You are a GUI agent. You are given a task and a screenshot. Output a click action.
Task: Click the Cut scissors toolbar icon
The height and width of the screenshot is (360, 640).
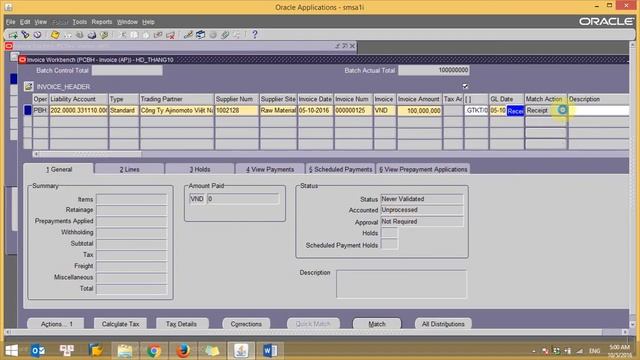click(x=122, y=35)
